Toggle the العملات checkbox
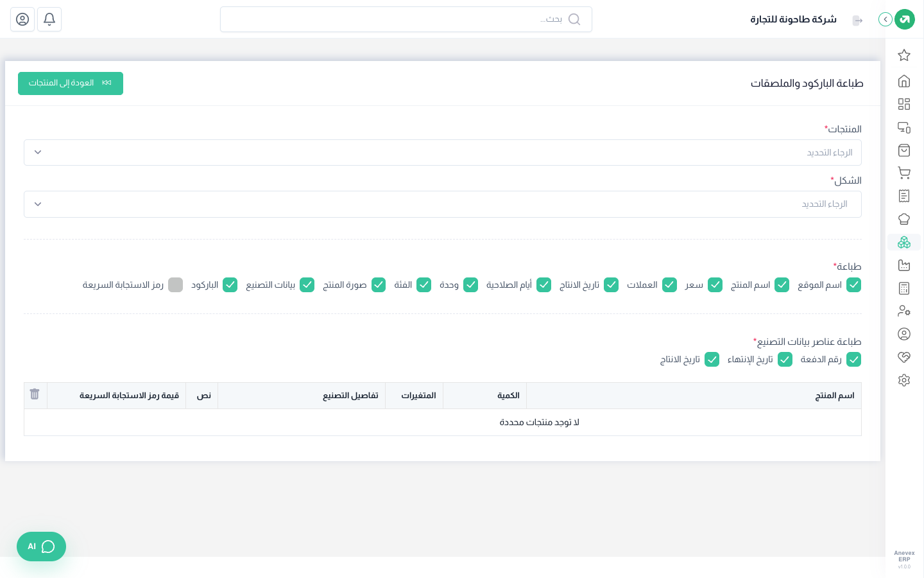The image size is (924, 578). [x=670, y=285]
